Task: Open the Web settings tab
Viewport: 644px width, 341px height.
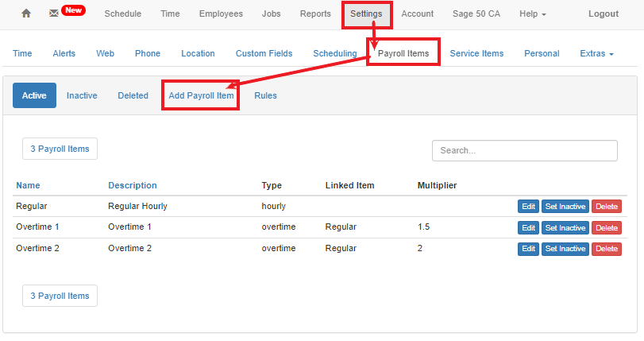Action: [x=105, y=53]
